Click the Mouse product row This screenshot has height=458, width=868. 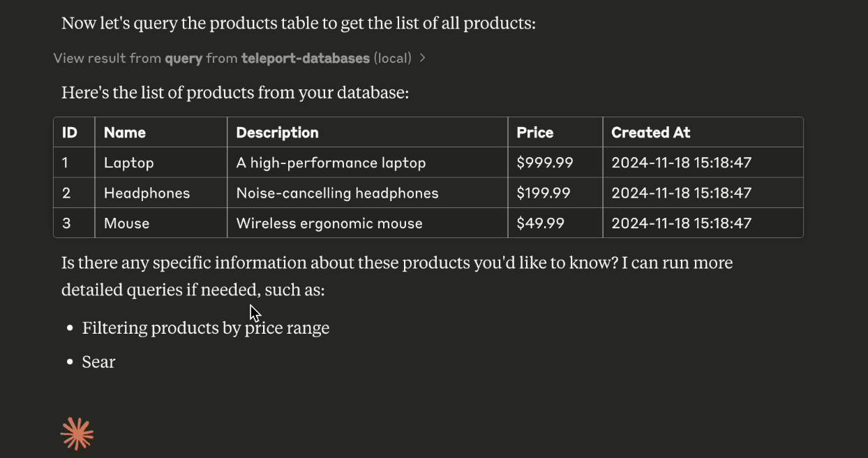pos(126,223)
